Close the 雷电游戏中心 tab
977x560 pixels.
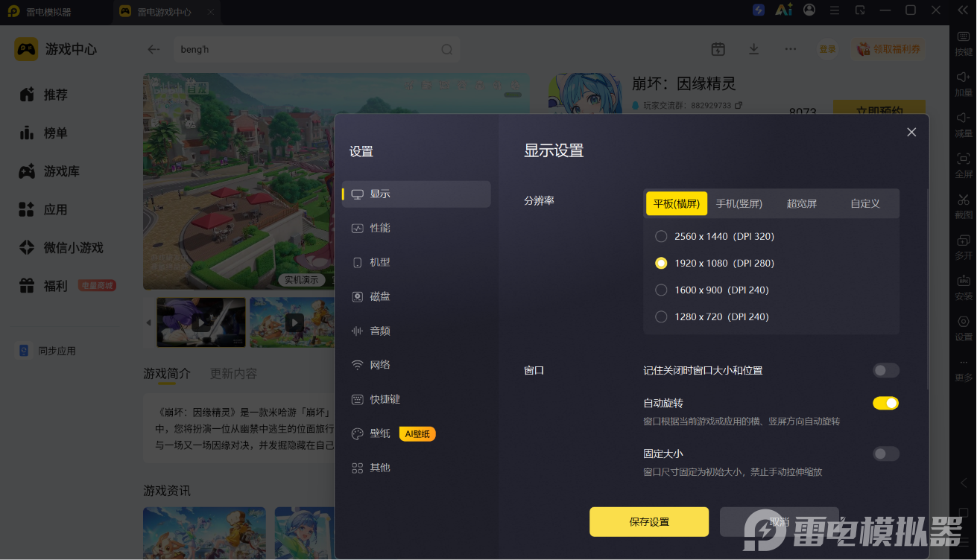click(x=211, y=13)
